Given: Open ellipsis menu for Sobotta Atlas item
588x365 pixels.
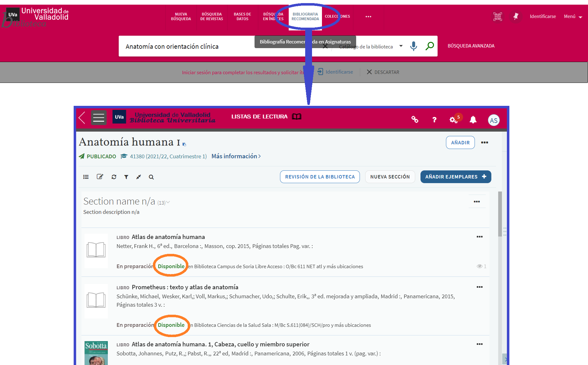Looking at the screenshot, I should point(480,344).
